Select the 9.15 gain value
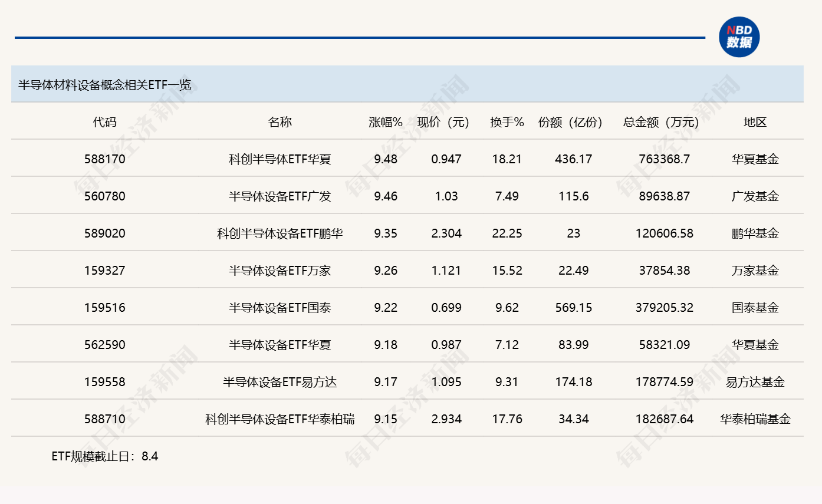Image resolution: width=822 pixels, height=504 pixels. tap(386, 419)
